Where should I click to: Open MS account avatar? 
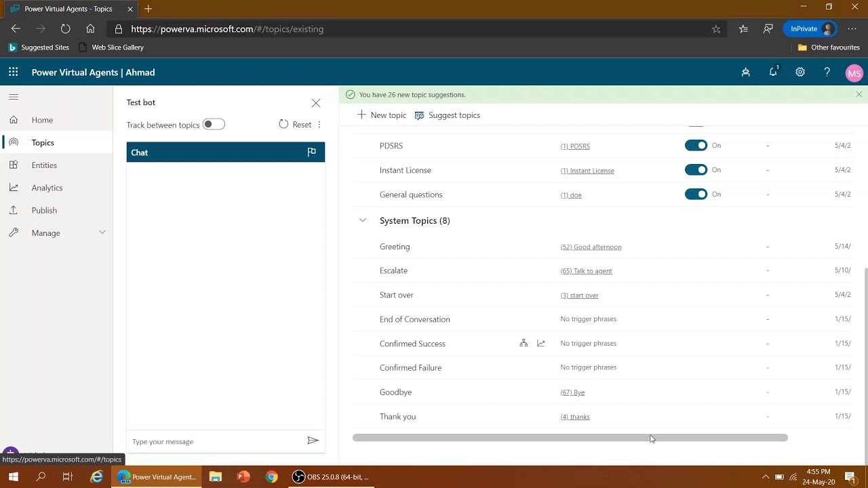pyautogui.click(x=854, y=73)
